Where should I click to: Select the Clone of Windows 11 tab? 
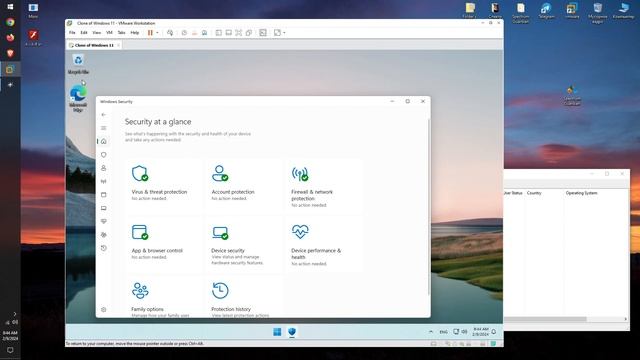tap(93, 45)
